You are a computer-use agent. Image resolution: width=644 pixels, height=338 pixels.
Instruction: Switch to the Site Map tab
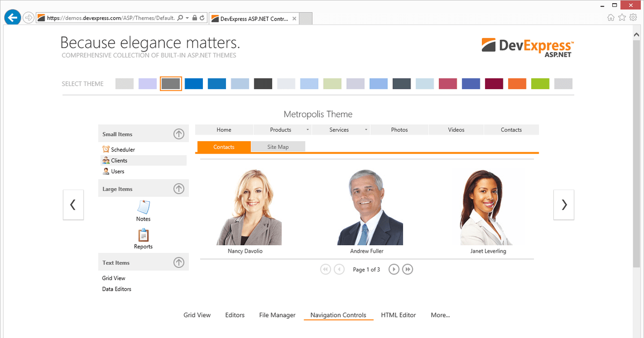(x=278, y=146)
